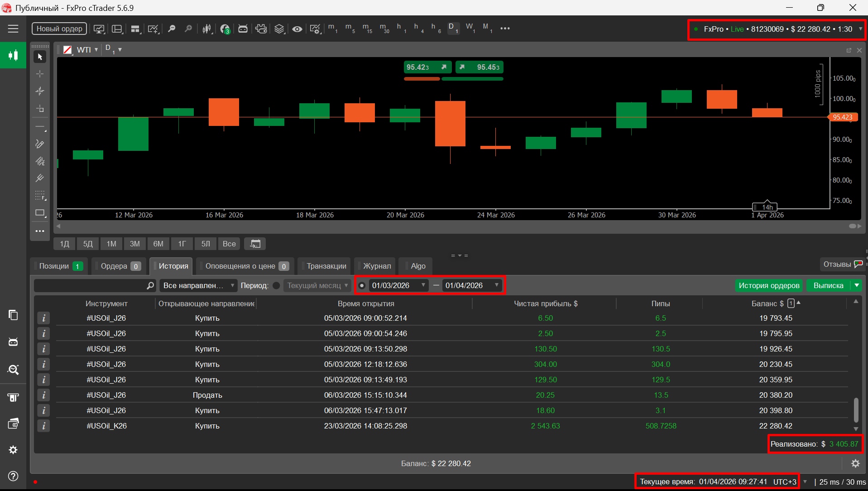Click the help question mark icon
This screenshot has height=491, width=868.
pos(13,476)
